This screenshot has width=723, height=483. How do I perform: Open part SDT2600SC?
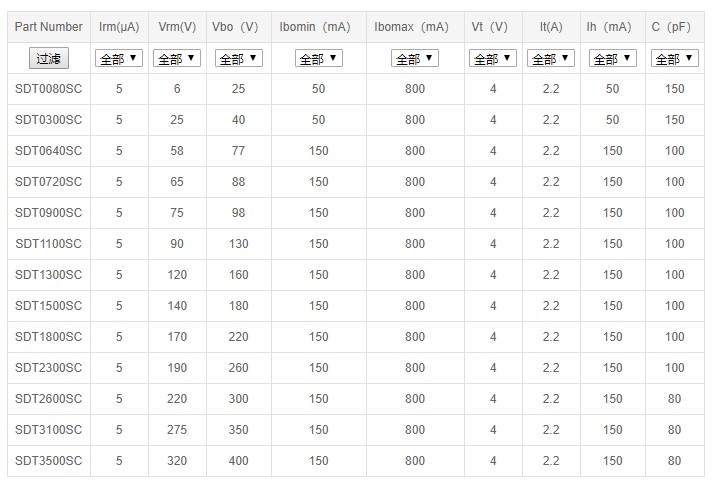tap(49, 399)
